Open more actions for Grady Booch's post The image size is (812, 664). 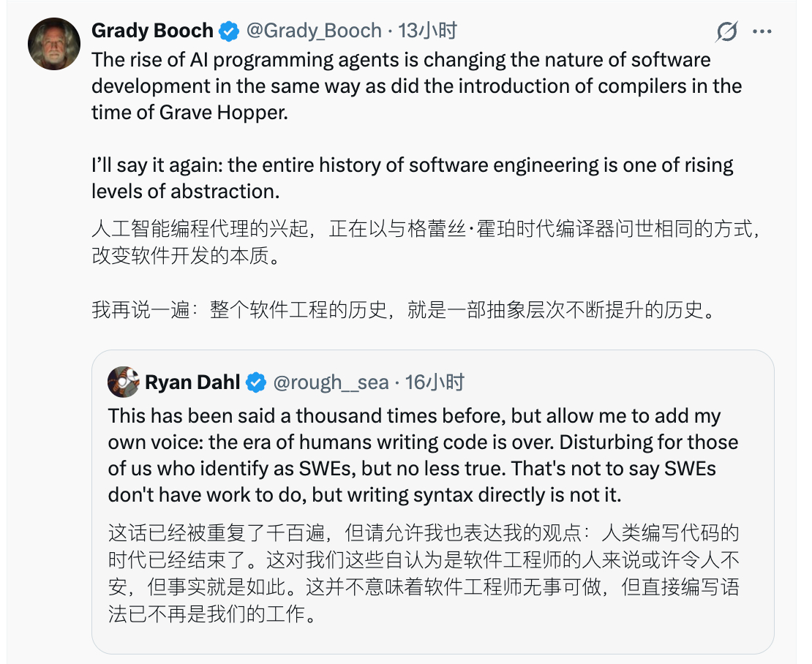pyautogui.click(x=763, y=31)
